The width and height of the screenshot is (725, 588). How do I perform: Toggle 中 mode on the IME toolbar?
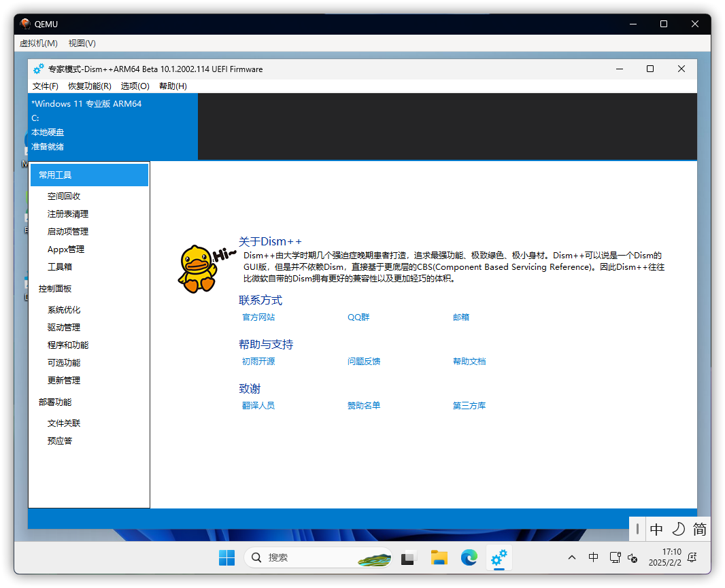click(x=656, y=529)
